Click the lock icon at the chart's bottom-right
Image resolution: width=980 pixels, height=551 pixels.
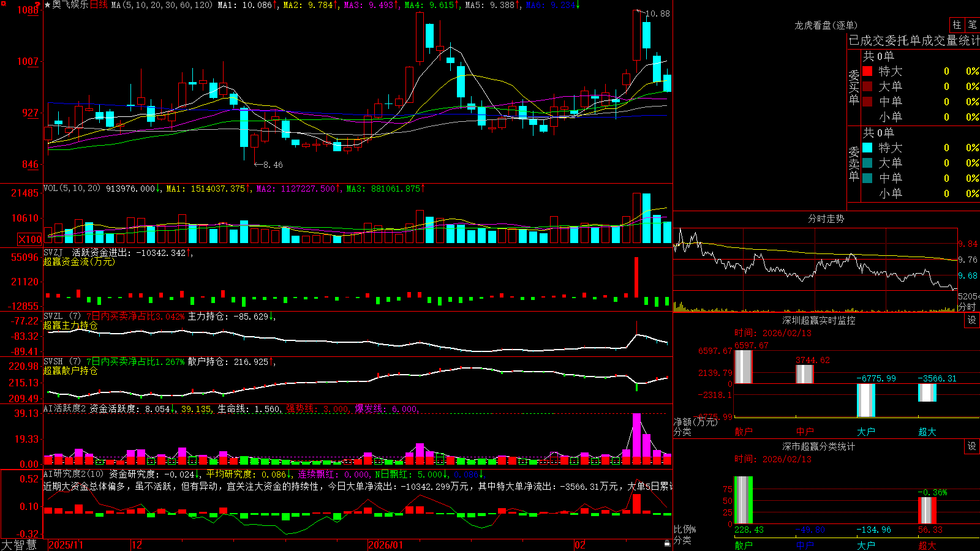pos(667,544)
